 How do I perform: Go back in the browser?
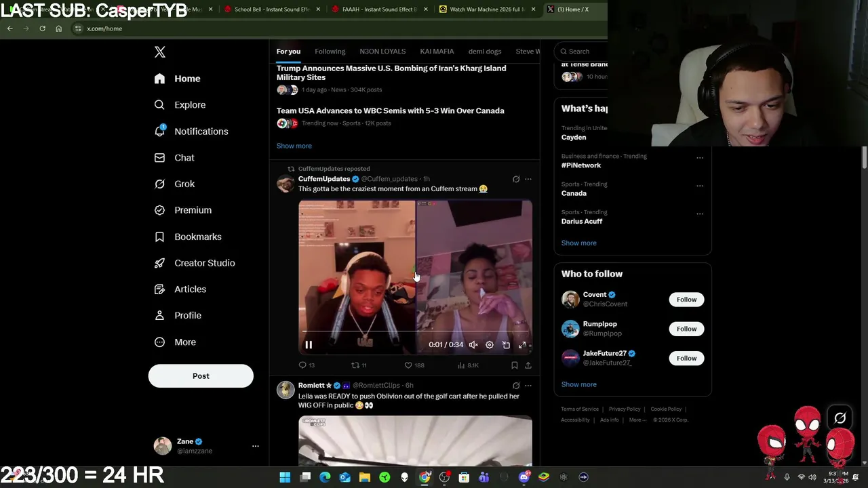pyautogui.click(x=9, y=28)
